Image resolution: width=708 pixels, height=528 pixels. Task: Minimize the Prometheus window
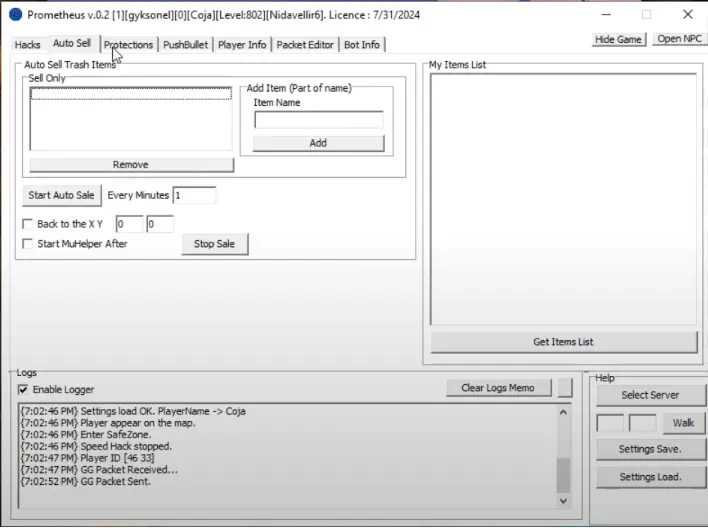606,15
